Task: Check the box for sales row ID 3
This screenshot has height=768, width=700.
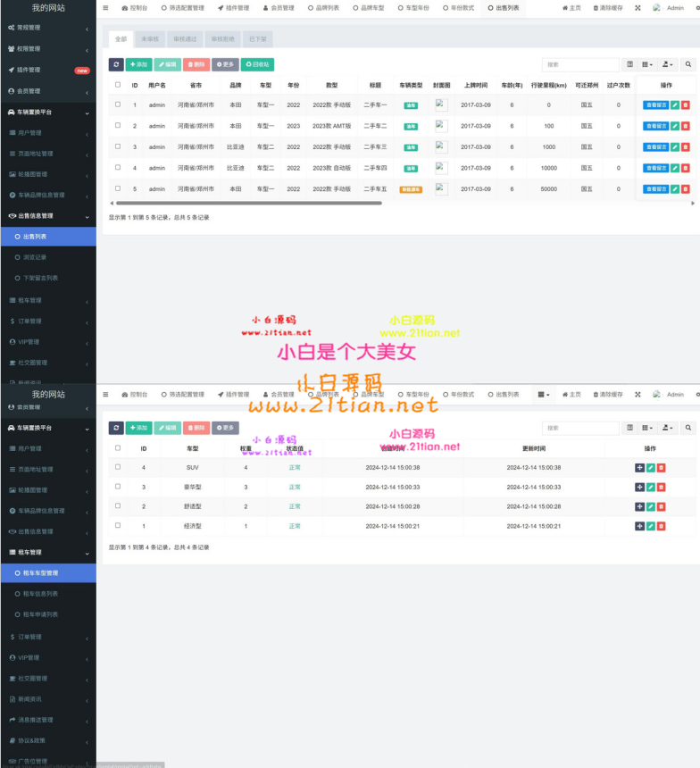Action: [118, 146]
